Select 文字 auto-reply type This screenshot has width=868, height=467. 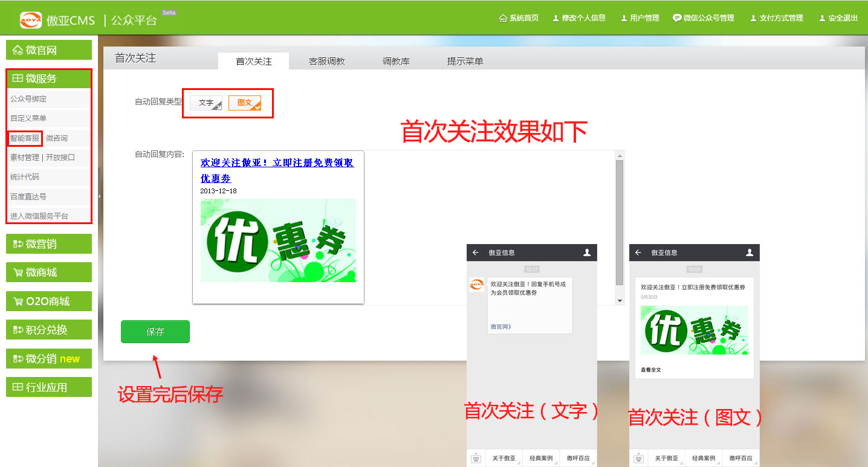click(x=206, y=103)
